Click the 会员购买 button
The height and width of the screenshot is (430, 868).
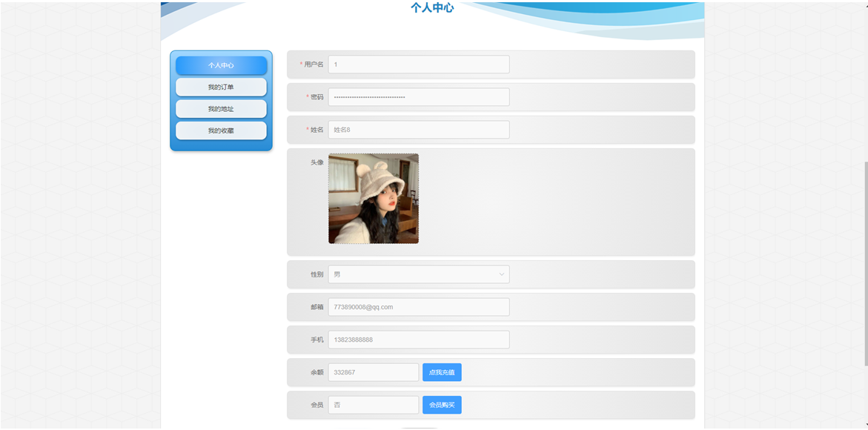pyautogui.click(x=442, y=405)
